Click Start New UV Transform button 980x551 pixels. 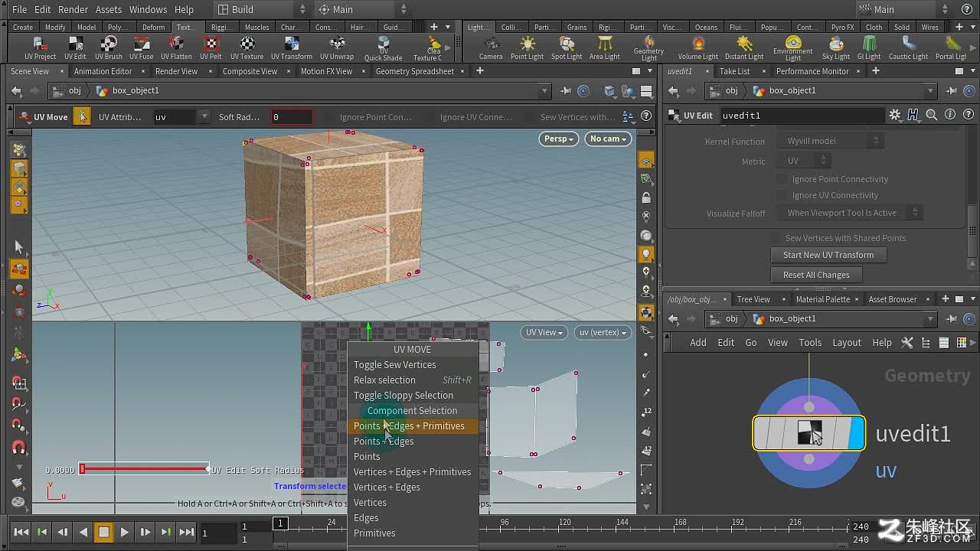[x=828, y=255]
